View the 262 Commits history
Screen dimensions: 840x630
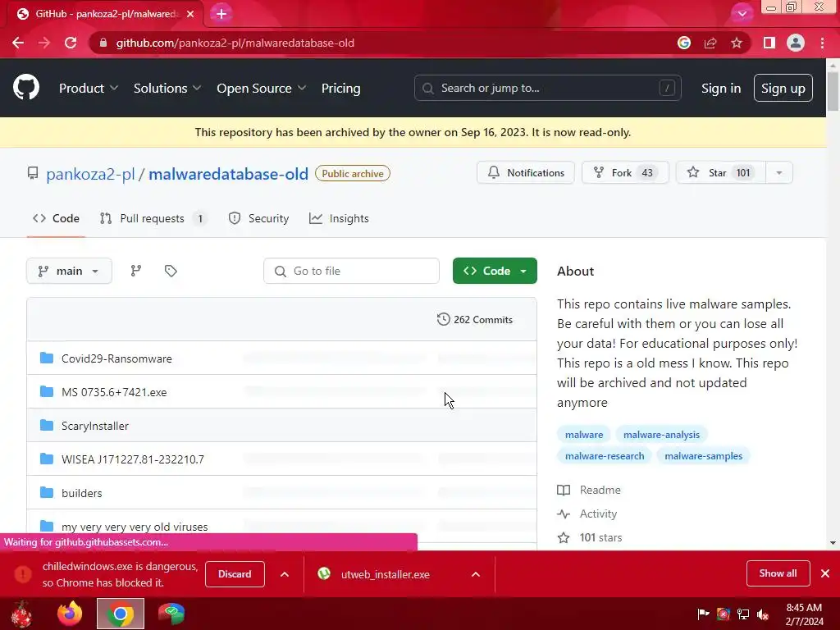[x=475, y=320]
